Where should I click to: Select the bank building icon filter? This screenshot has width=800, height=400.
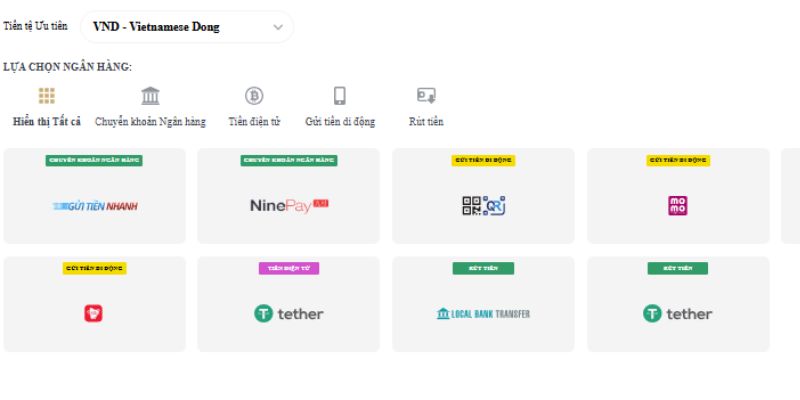[150, 96]
